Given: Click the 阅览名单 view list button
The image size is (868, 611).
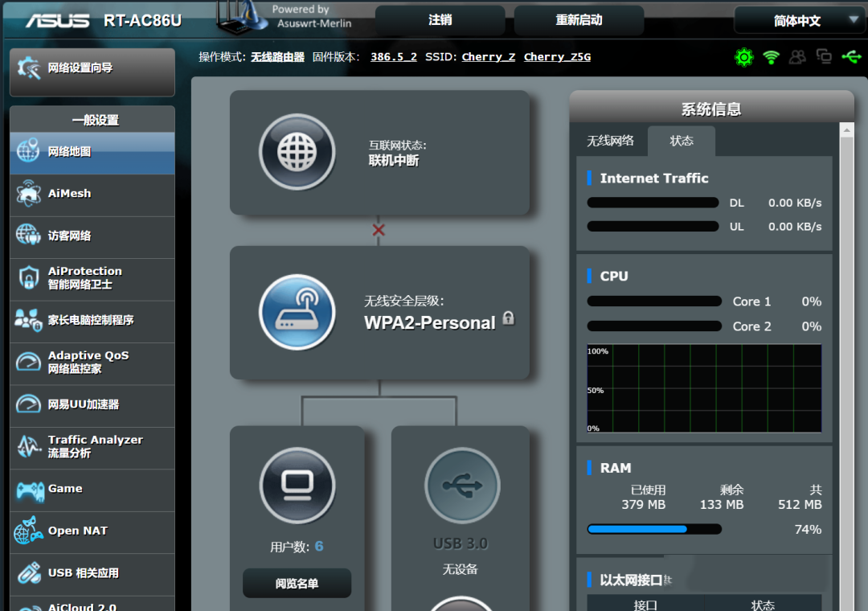Looking at the screenshot, I should click(297, 584).
